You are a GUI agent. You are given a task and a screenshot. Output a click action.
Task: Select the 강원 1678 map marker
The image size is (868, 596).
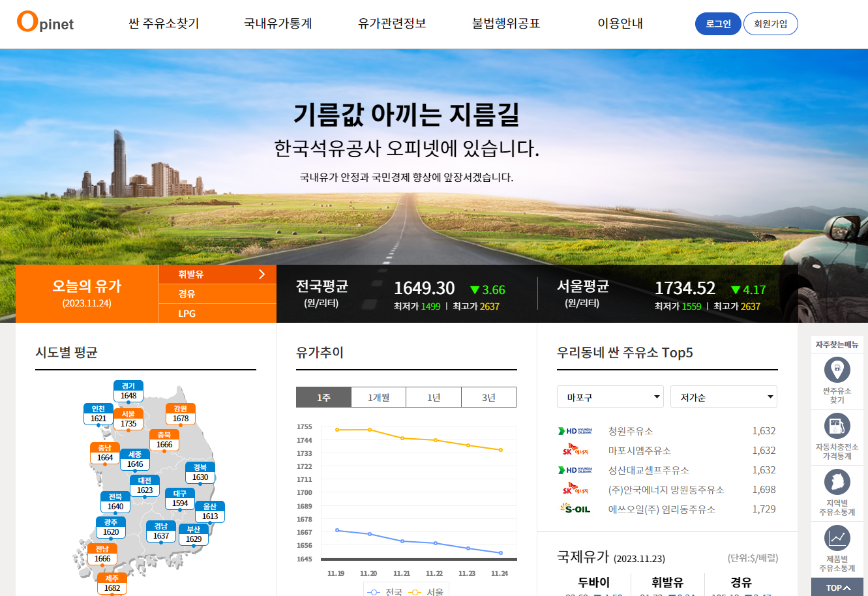click(181, 414)
